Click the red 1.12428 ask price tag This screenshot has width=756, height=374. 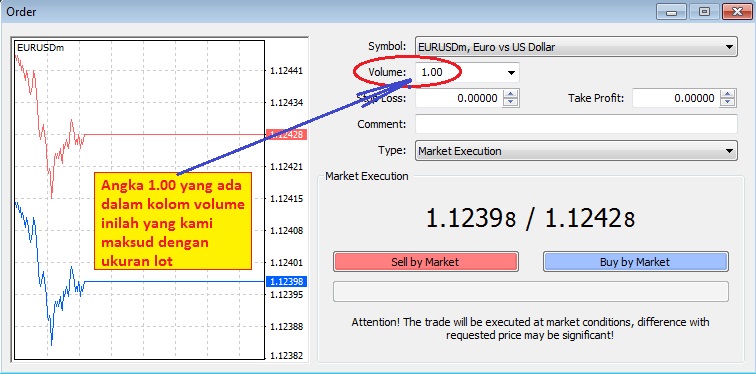(286, 134)
